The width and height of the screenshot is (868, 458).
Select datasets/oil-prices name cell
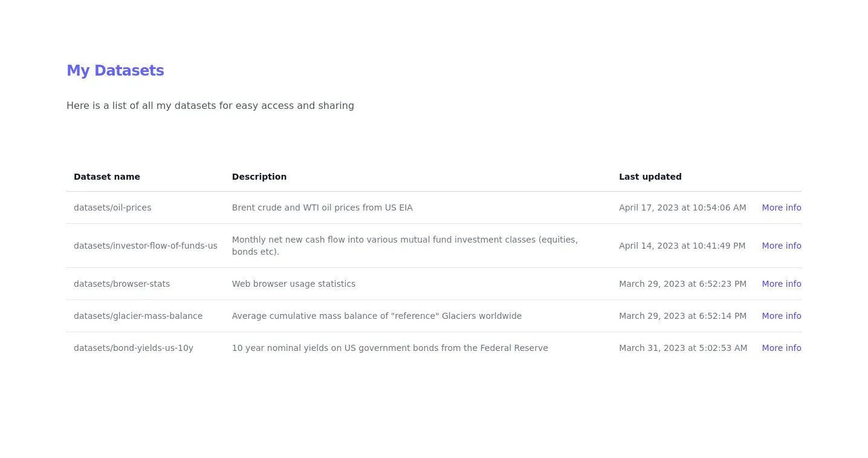point(112,208)
